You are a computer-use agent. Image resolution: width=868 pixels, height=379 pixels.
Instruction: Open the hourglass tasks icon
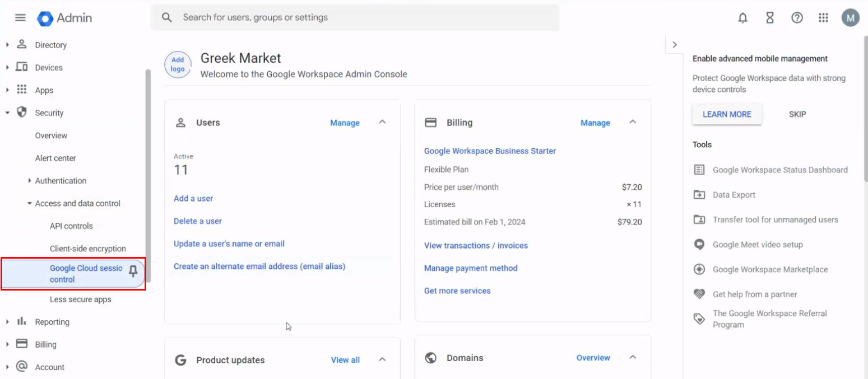(x=769, y=18)
